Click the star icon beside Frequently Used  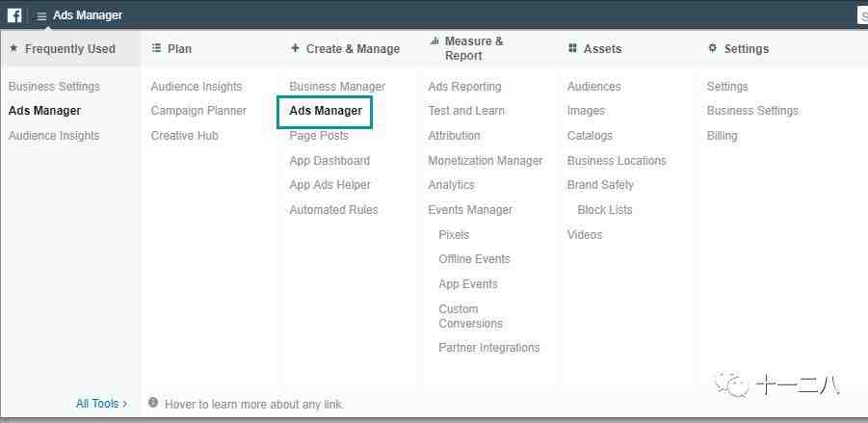pyautogui.click(x=13, y=48)
